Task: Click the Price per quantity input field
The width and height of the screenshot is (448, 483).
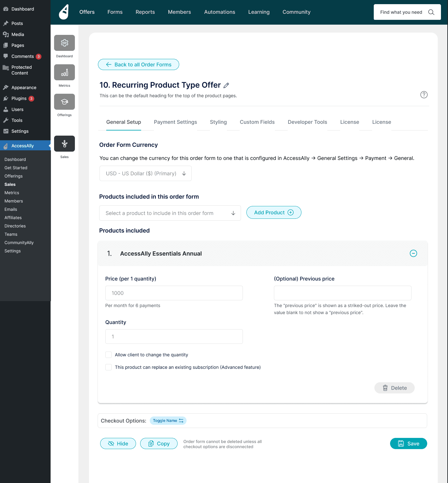Action: (174, 293)
